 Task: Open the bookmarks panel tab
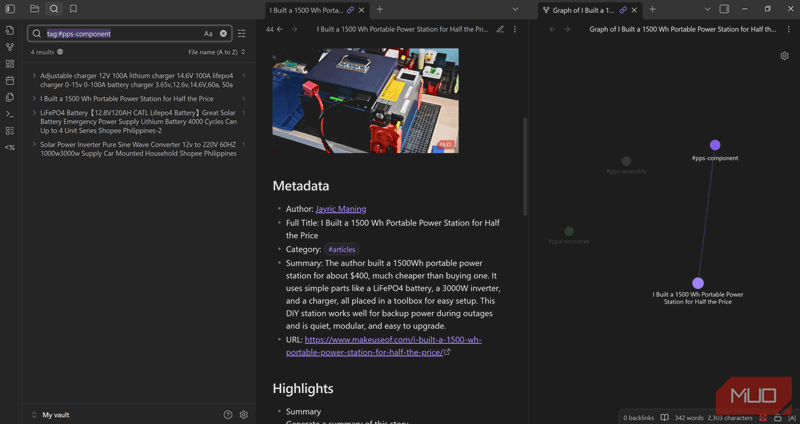pos(73,9)
